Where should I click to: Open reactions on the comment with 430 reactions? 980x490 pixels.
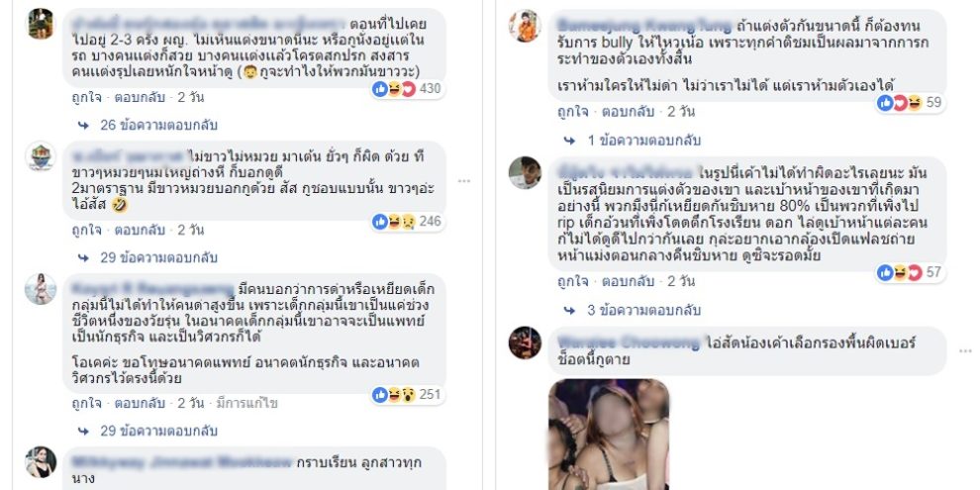click(x=407, y=89)
